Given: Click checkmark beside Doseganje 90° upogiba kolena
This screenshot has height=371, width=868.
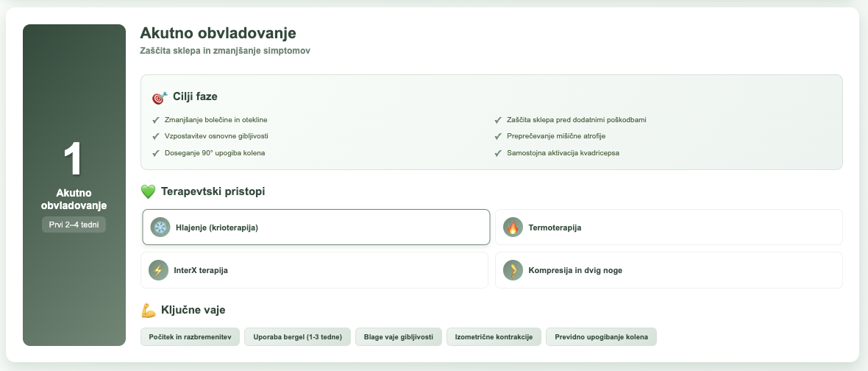Looking at the screenshot, I should [156, 153].
